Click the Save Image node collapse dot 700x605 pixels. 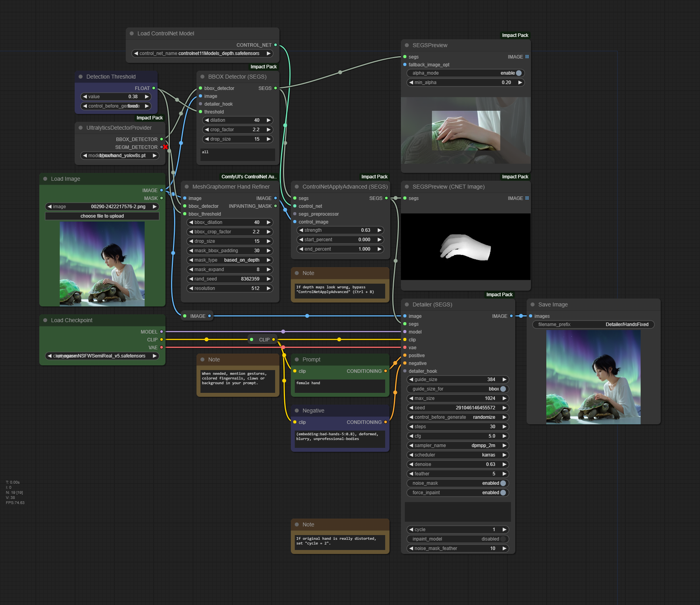533,305
